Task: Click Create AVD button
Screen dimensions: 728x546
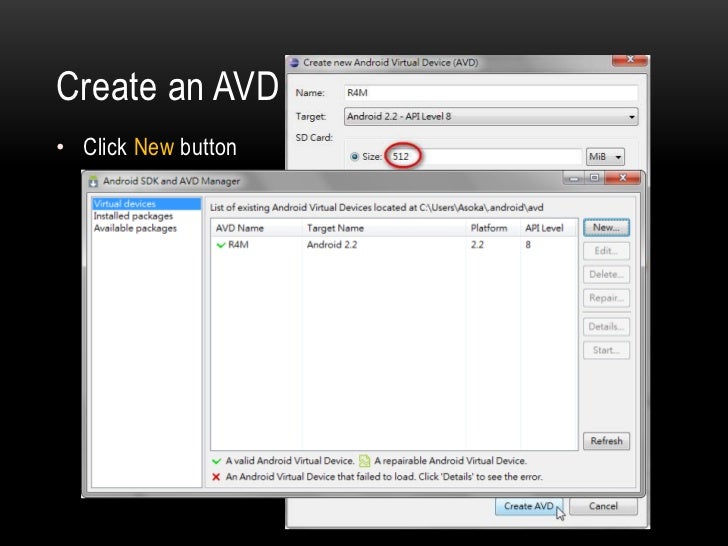Action: click(529, 506)
